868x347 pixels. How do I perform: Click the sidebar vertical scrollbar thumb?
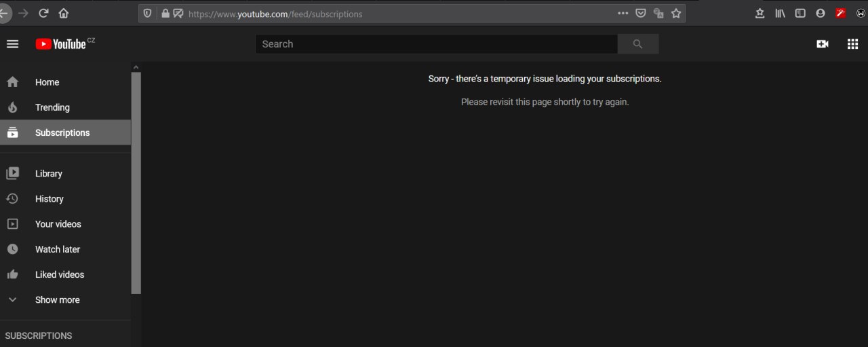[136, 183]
